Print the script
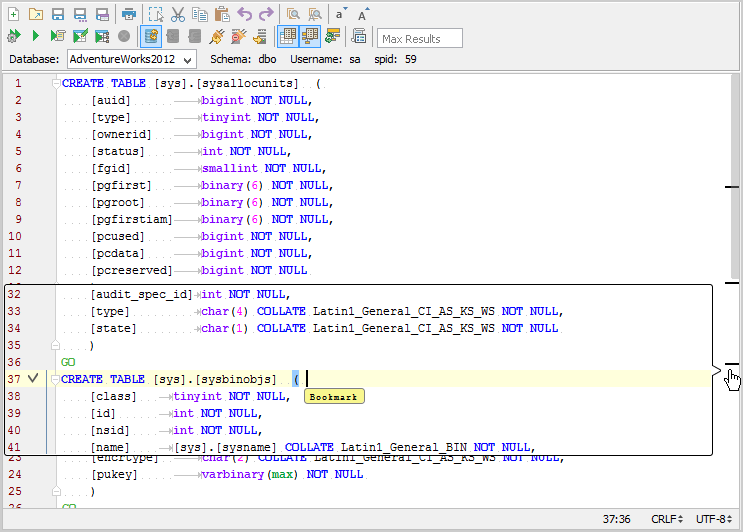Image resolution: width=743 pixels, height=532 pixels. coord(129,14)
